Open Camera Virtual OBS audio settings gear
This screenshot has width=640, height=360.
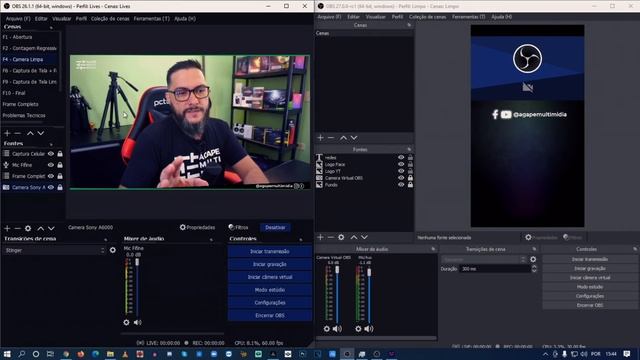[327, 329]
